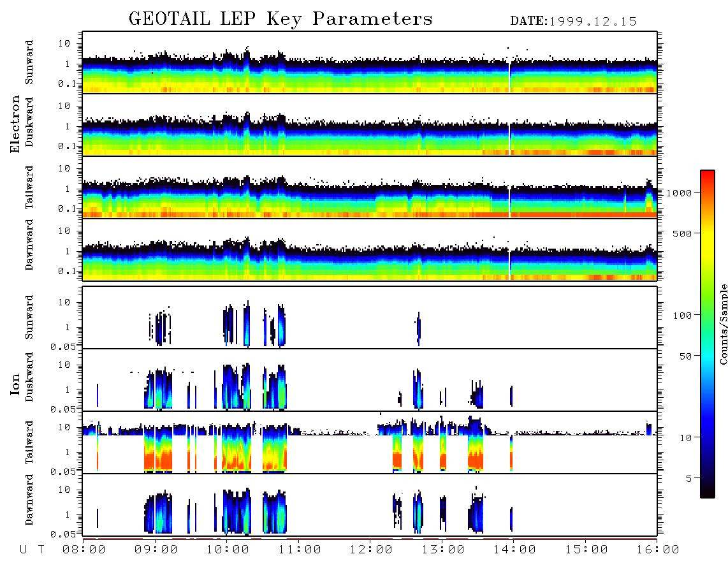Click the colorbar's "10" tick label
The width and height of the screenshot is (728, 561).
[685, 438]
